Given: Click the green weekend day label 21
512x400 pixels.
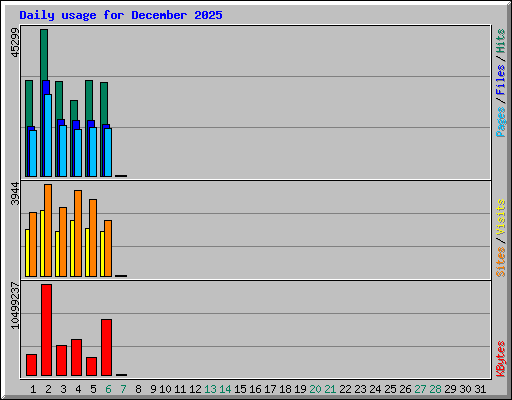Looking at the screenshot, I should [330, 389].
